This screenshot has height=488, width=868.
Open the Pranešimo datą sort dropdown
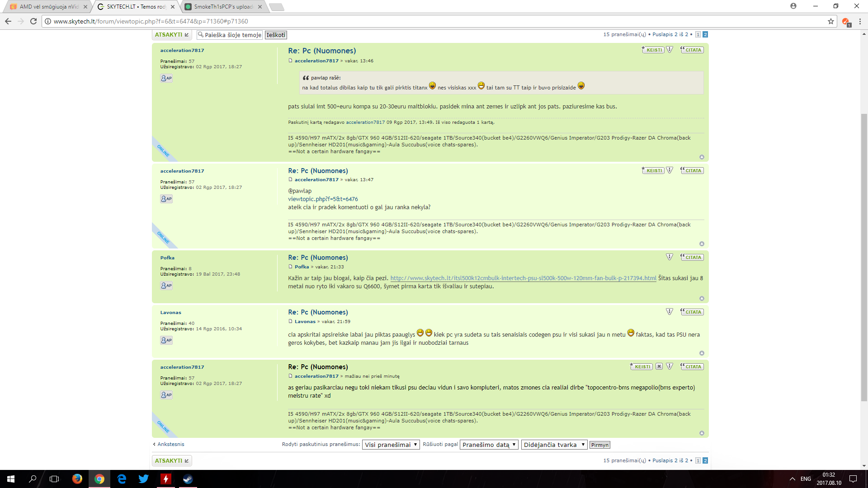[489, 445]
